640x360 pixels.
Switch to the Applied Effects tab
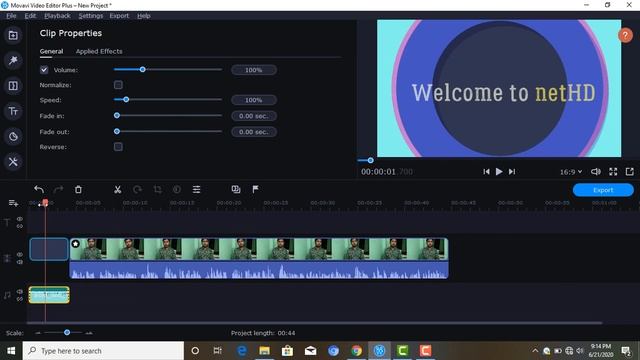99,51
